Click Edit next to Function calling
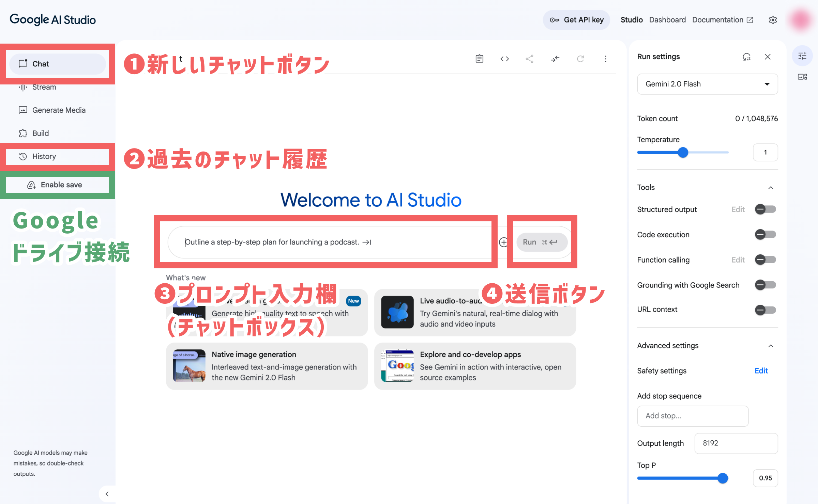 click(738, 260)
